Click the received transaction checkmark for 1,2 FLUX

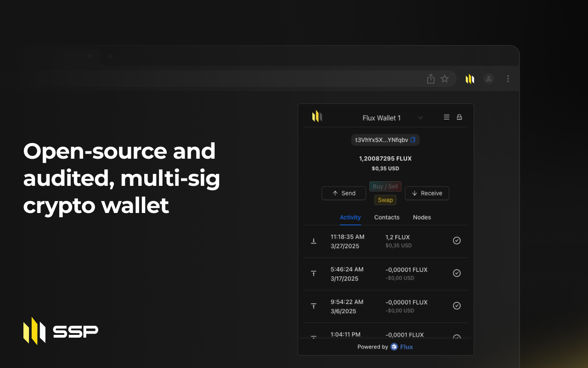click(x=457, y=241)
